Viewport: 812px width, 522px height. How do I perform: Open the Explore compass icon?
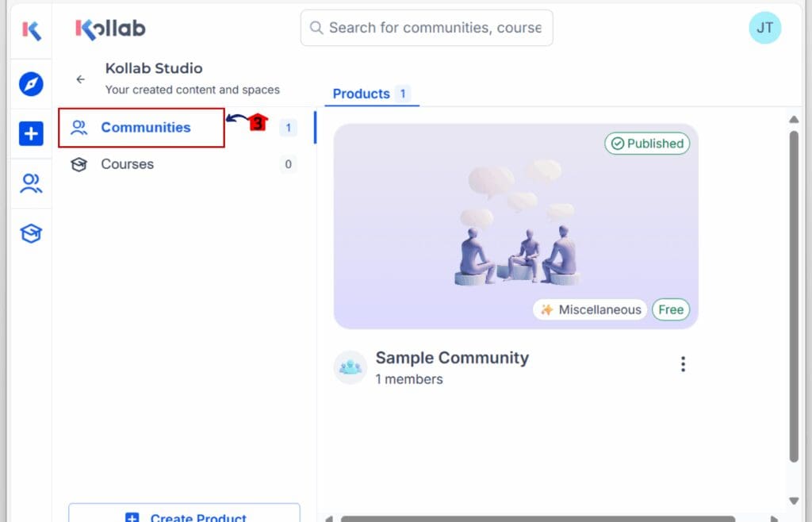coord(31,84)
